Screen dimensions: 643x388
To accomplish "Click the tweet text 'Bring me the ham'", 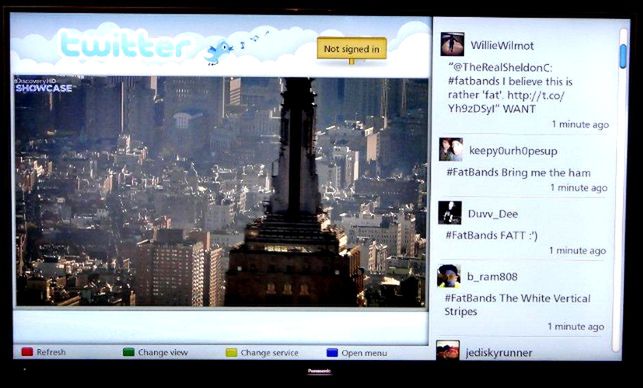I will (546, 173).
